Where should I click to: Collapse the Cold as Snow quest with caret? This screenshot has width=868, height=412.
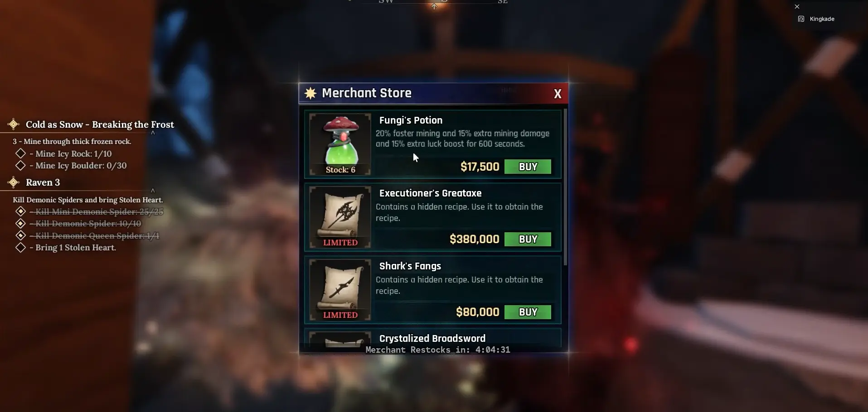tap(153, 133)
